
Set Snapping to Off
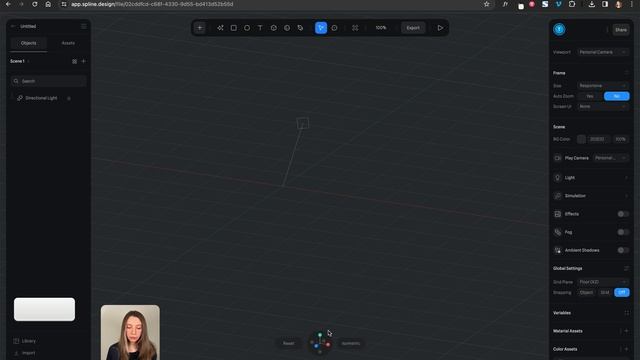(x=622, y=293)
